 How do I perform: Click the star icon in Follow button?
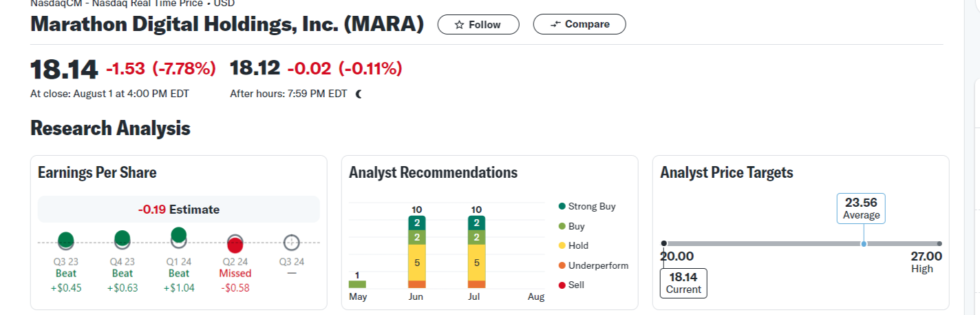click(x=460, y=25)
